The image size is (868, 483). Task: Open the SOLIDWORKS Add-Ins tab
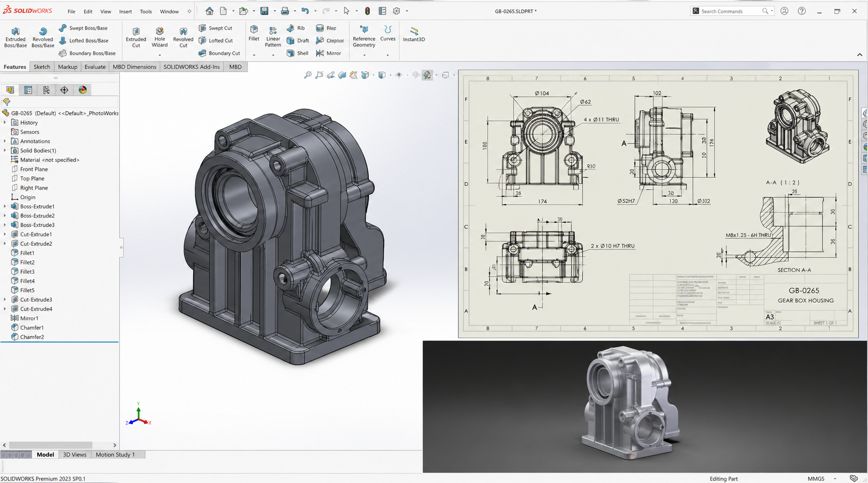(x=192, y=67)
